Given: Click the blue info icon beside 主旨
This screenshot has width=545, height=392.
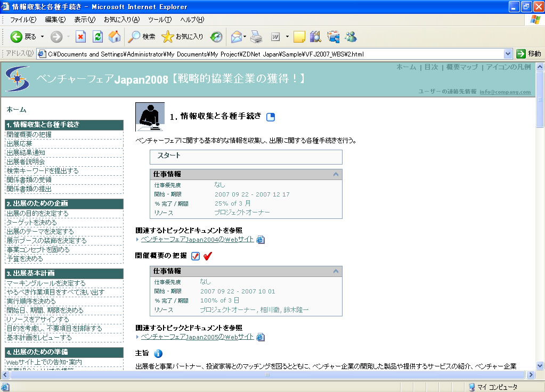Looking at the screenshot, I should 158,354.
